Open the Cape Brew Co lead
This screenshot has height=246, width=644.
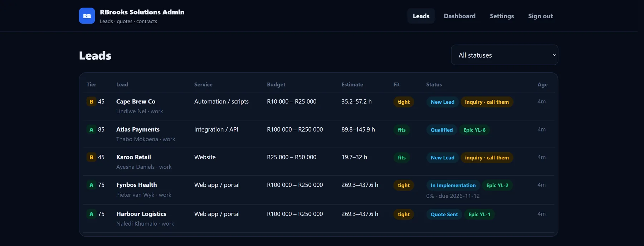[136, 102]
